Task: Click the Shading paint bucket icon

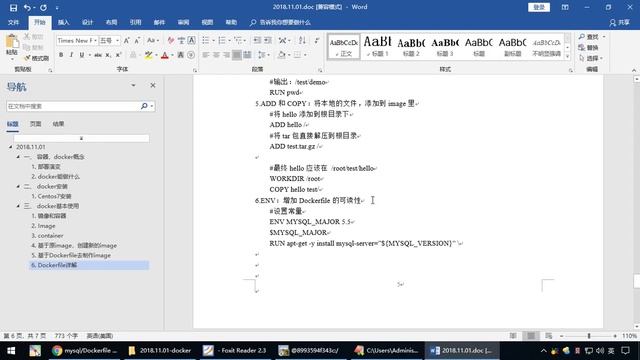Action: click(x=281, y=55)
